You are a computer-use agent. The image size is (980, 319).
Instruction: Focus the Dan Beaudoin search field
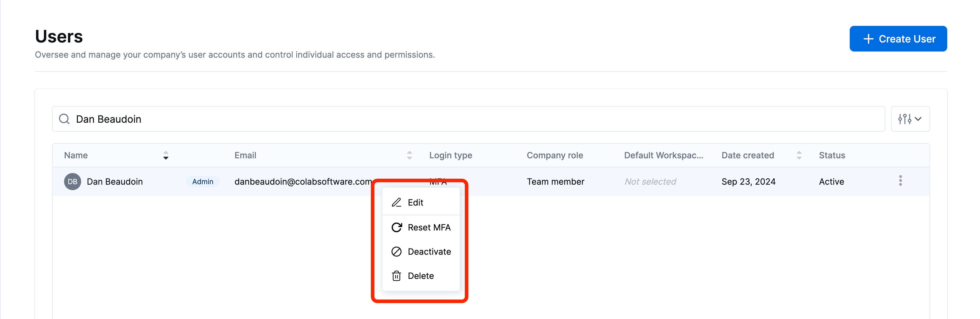pyautogui.click(x=468, y=119)
